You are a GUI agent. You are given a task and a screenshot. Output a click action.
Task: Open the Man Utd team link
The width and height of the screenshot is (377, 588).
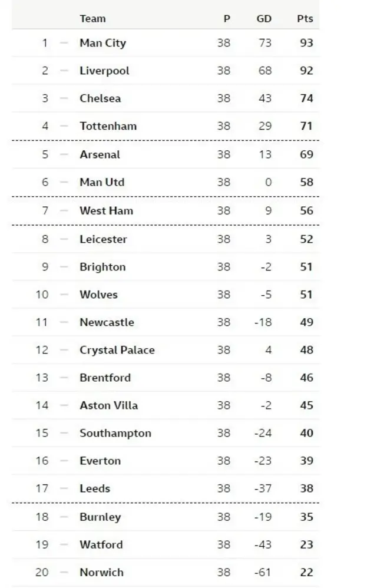tap(102, 182)
